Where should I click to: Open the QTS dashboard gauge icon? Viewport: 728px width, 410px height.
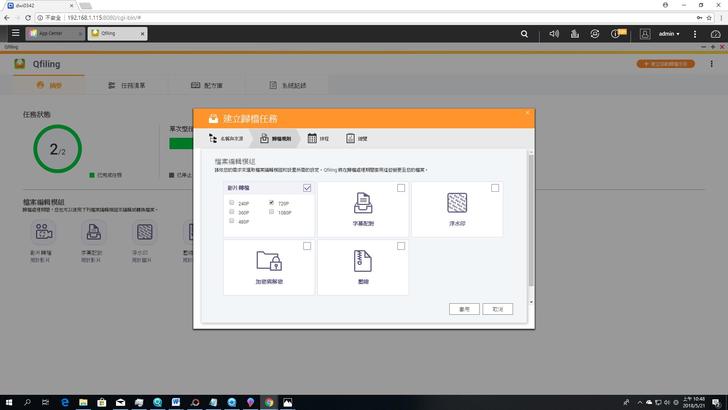[x=716, y=33]
